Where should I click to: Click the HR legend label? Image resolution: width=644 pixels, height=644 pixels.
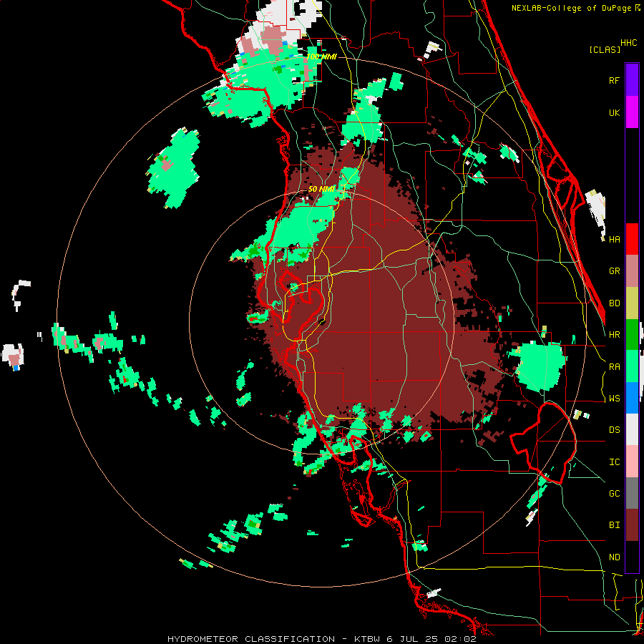(614, 335)
